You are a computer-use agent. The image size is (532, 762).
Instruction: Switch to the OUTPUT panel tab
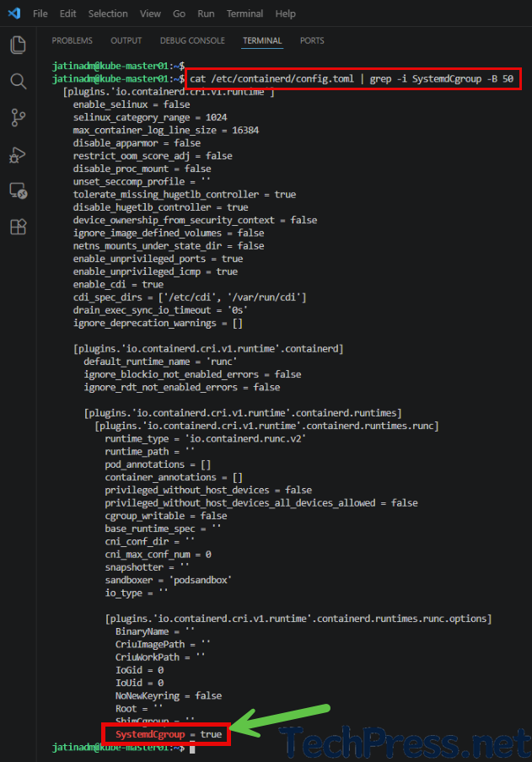126,40
